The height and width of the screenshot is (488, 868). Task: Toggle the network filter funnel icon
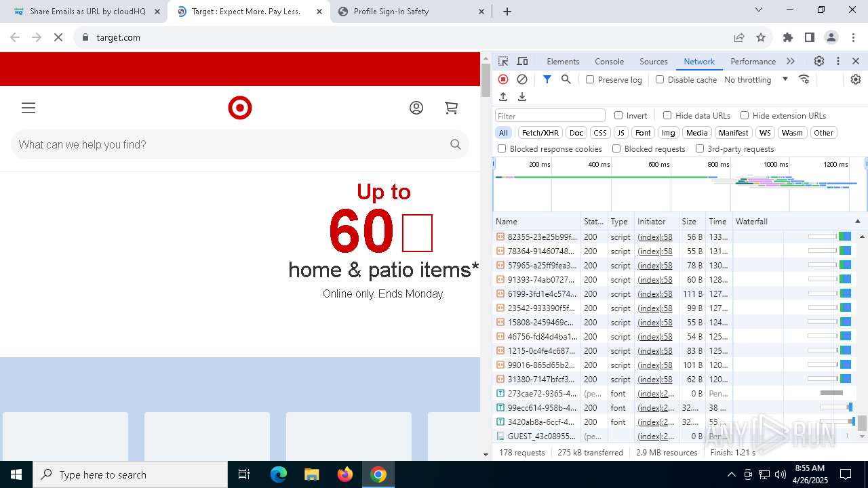547,79
